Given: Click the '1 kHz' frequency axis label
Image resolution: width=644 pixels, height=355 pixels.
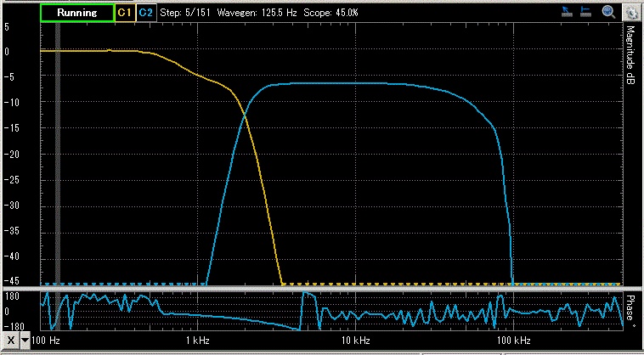Looking at the screenshot, I should (x=198, y=341).
